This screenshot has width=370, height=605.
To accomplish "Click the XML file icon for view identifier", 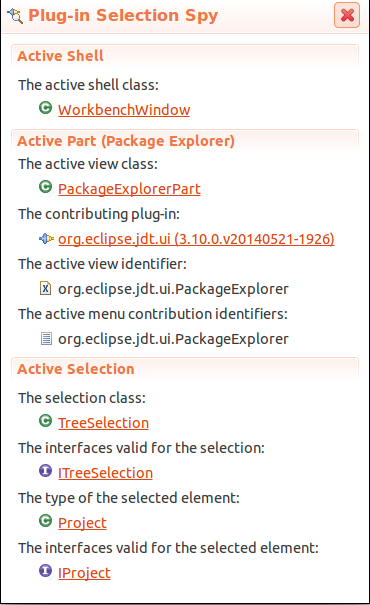I will 46,288.
